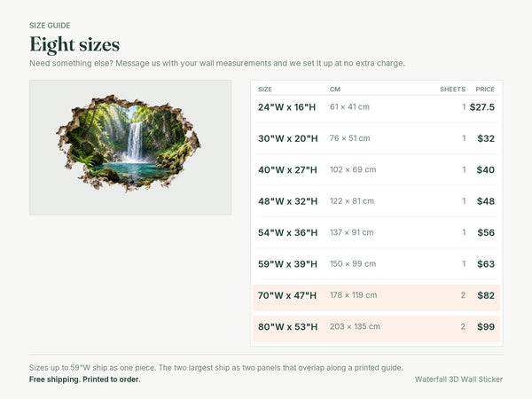532x399 pixels.
Task: Click the Eight sizes heading
Action: (74, 44)
